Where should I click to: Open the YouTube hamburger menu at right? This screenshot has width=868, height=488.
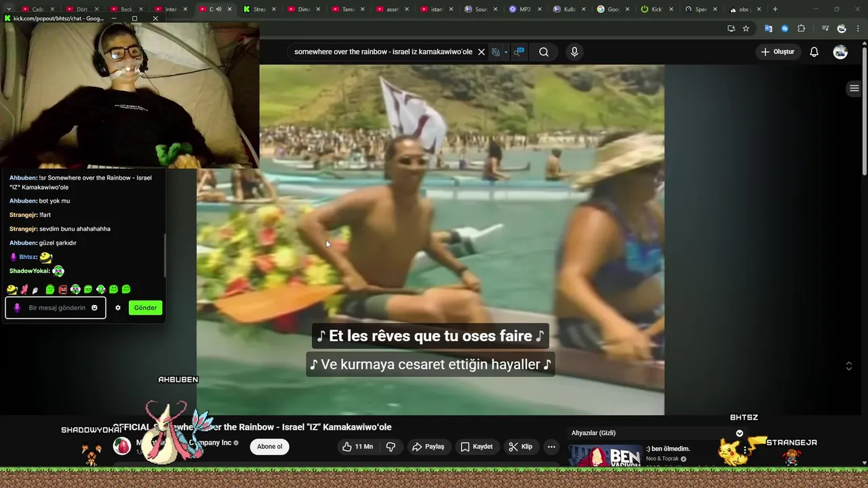click(x=854, y=89)
